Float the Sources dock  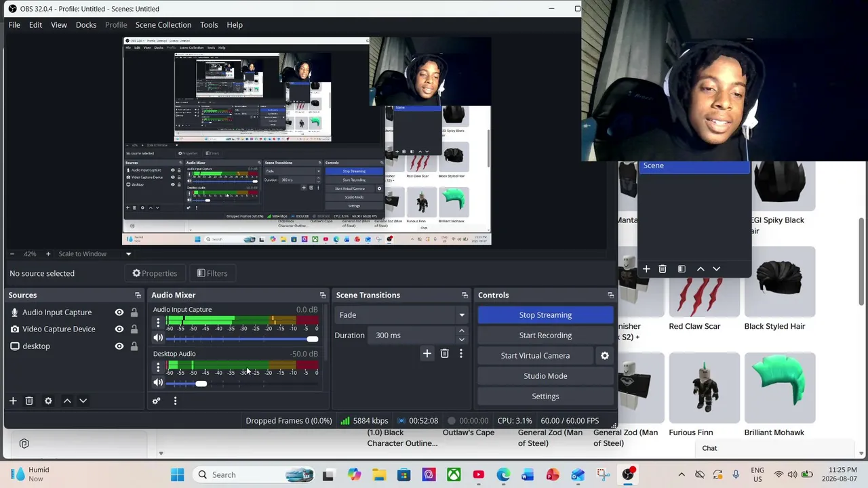[138, 295]
